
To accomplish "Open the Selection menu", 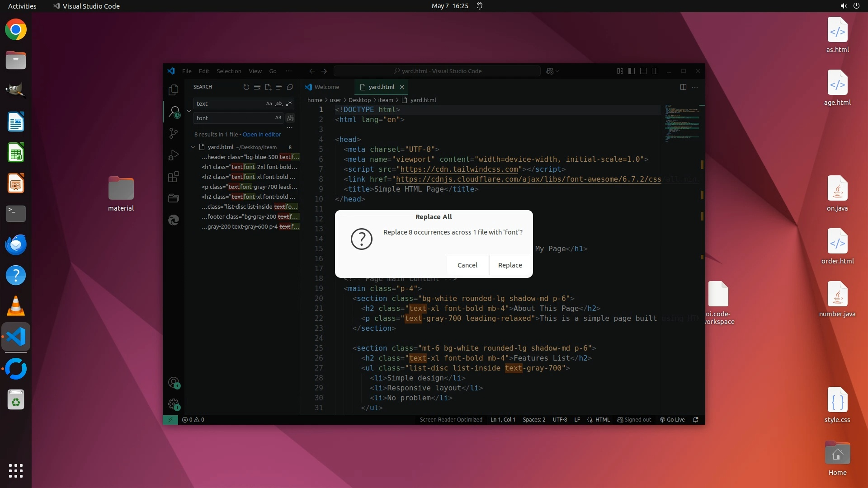I will [x=229, y=71].
